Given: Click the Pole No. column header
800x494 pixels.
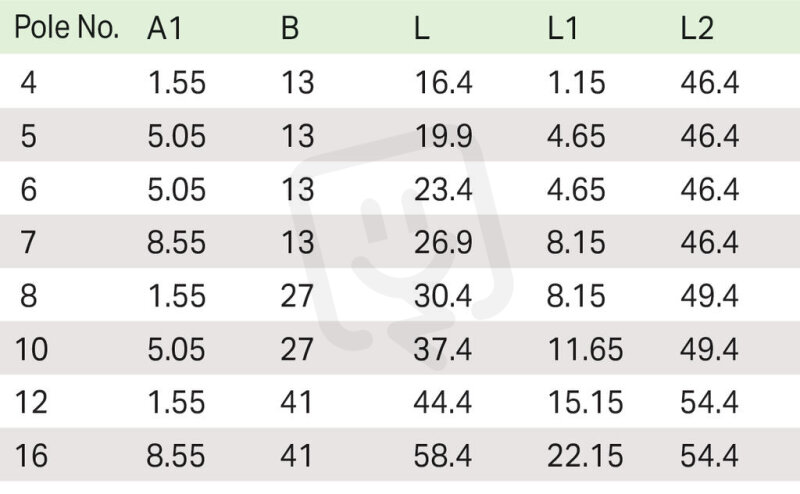Looking at the screenshot, I should point(67,27).
